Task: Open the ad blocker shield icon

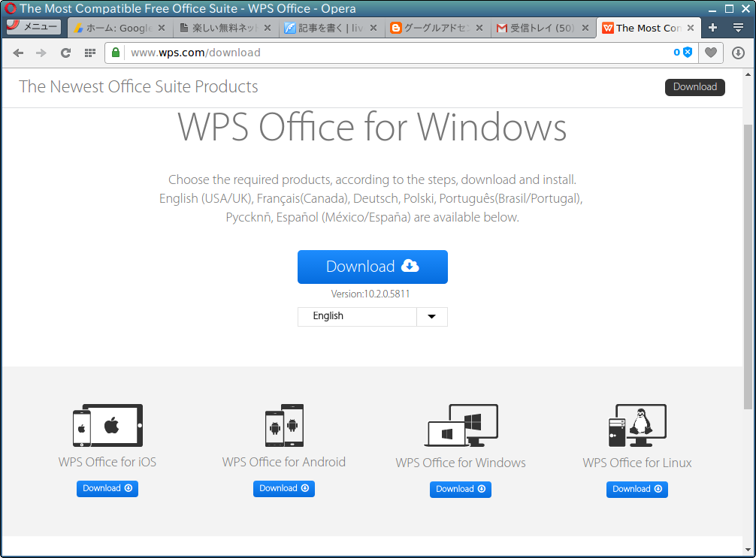Action: click(x=688, y=53)
